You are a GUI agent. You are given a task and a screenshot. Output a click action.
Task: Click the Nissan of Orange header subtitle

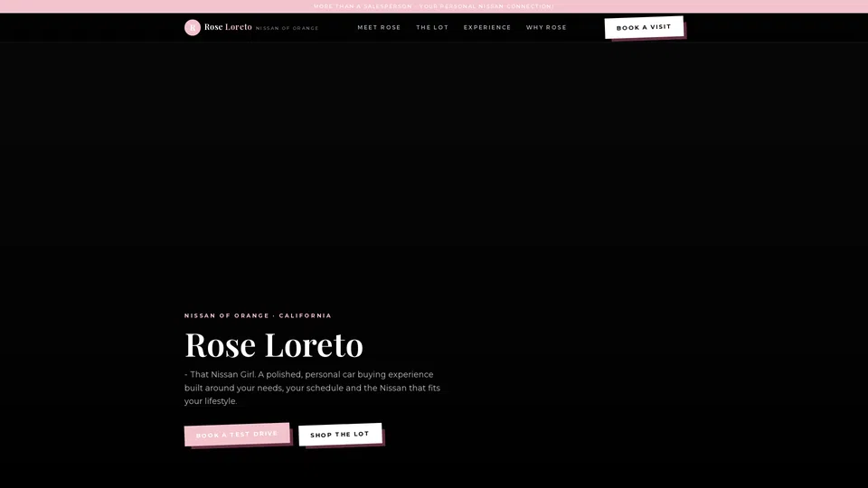pyautogui.click(x=287, y=28)
